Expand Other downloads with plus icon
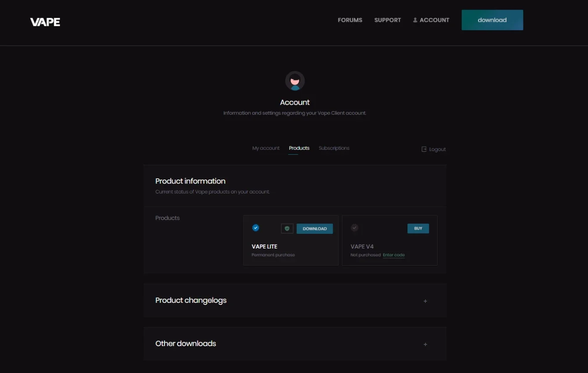 pyautogui.click(x=425, y=344)
